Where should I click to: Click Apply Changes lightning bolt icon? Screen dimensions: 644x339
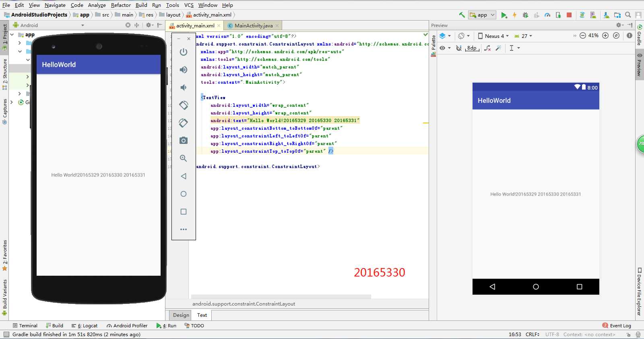tap(514, 15)
